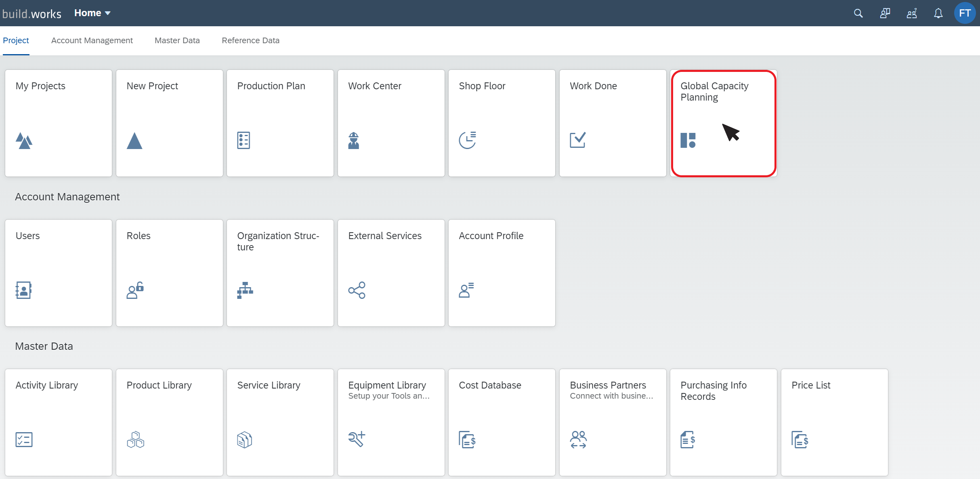Open the Service Library tile title
Image resolution: width=980 pixels, height=479 pixels.
(x=269, y=385)
